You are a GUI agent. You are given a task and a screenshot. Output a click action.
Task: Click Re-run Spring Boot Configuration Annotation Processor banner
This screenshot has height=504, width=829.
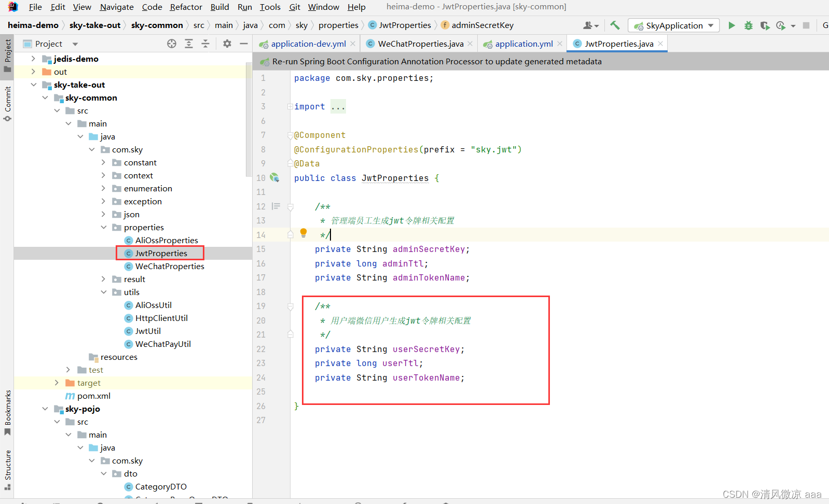[x=437, y=62]
